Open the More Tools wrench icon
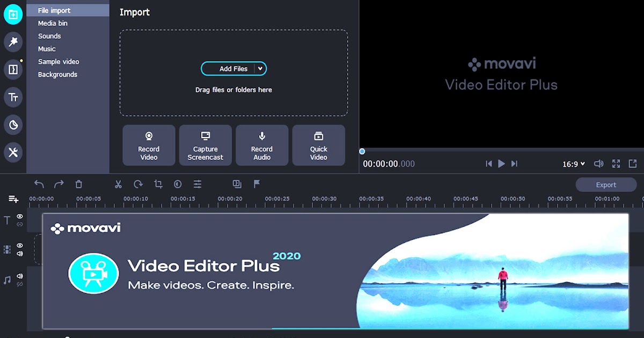 [x=13, y=152]
